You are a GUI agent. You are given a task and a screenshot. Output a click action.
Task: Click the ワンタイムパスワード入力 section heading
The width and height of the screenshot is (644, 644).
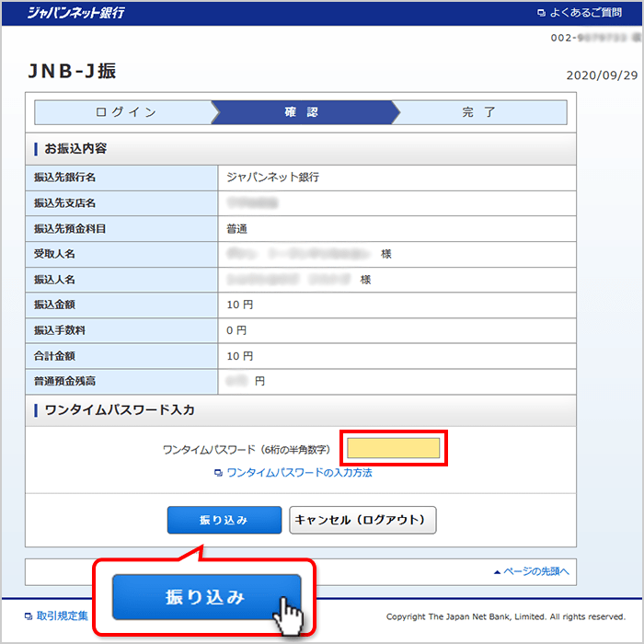coord(120,410)
